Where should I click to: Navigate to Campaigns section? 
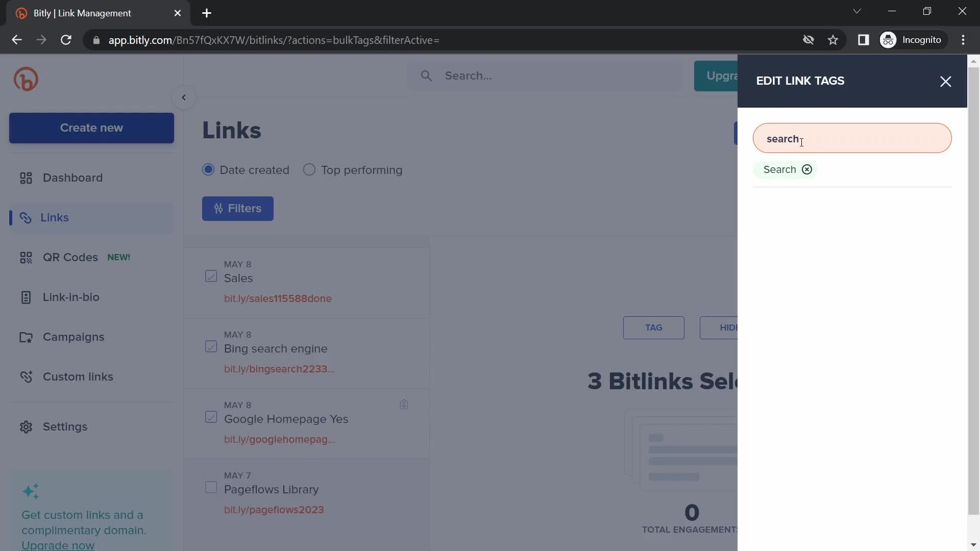coord(73,337)
